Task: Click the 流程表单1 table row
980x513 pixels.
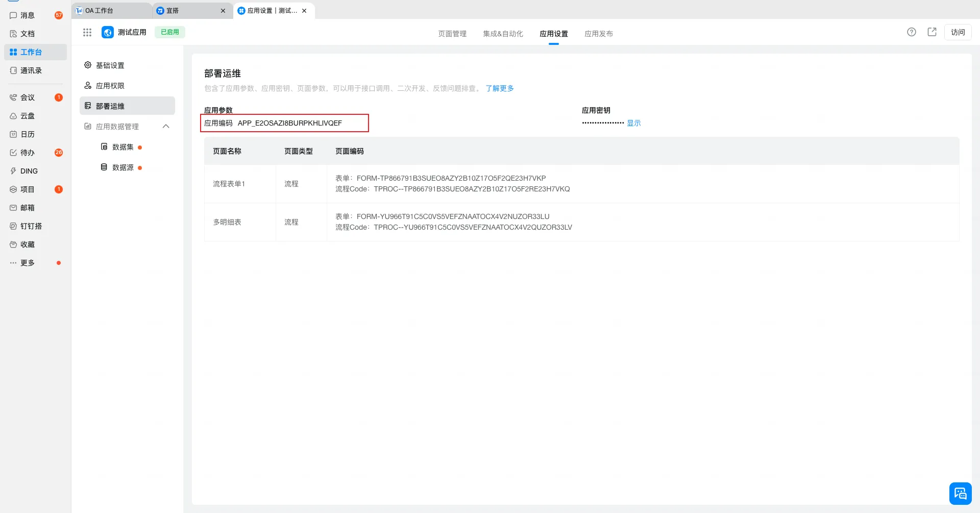Action: click(x=229, y=184)
